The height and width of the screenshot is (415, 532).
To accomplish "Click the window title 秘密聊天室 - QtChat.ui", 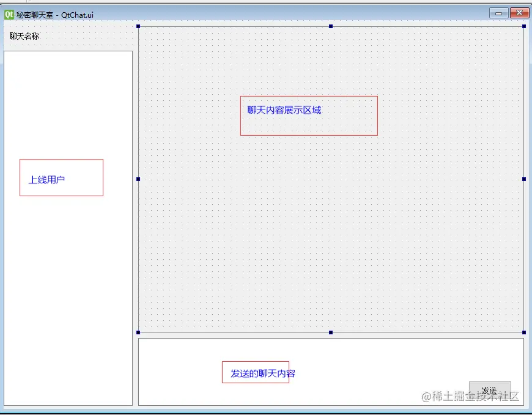I will (55, 15).
